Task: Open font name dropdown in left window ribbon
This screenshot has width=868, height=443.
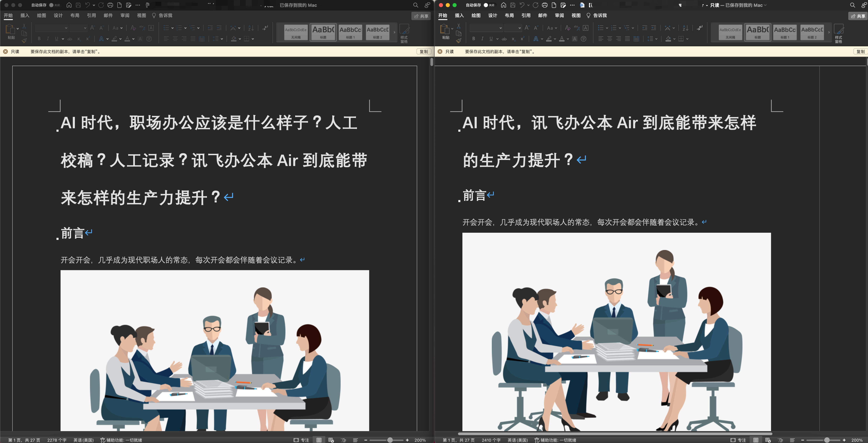Action: click(66, 28)
